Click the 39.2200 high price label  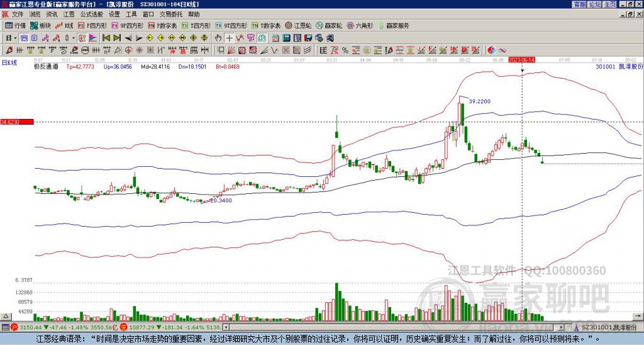480,101
